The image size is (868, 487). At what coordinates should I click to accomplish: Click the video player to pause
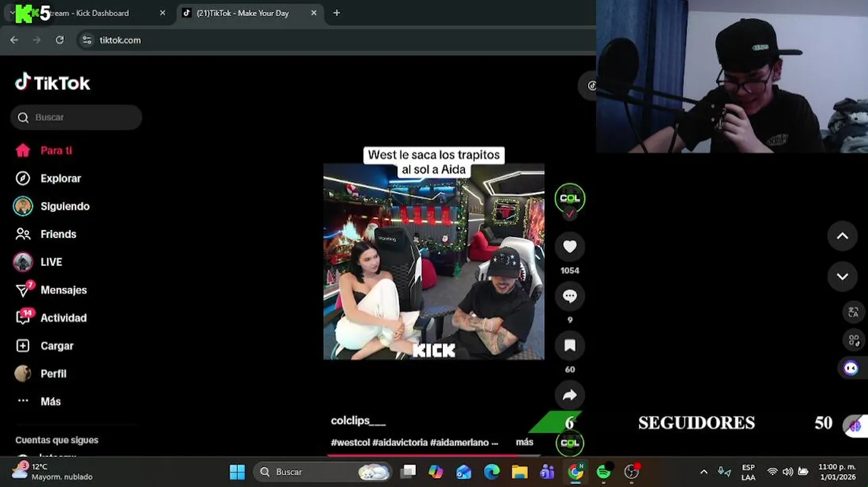pyautogui.click(x=434, y=262)
